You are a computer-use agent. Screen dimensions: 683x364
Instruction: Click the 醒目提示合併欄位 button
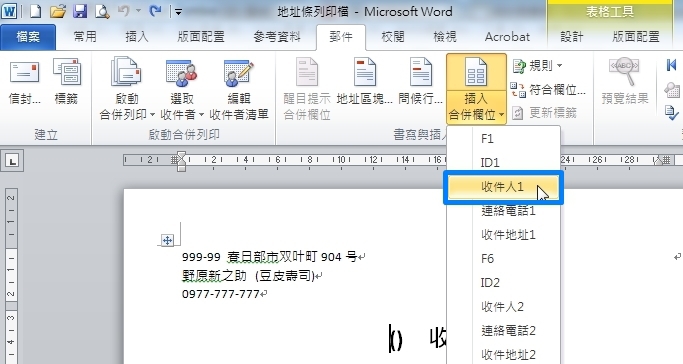pyautogui.click(x=307, y=89)
